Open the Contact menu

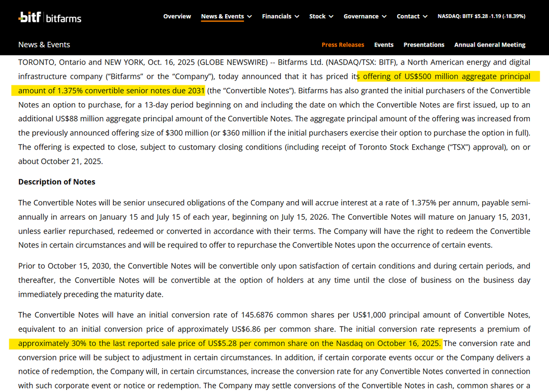(408, 16)
